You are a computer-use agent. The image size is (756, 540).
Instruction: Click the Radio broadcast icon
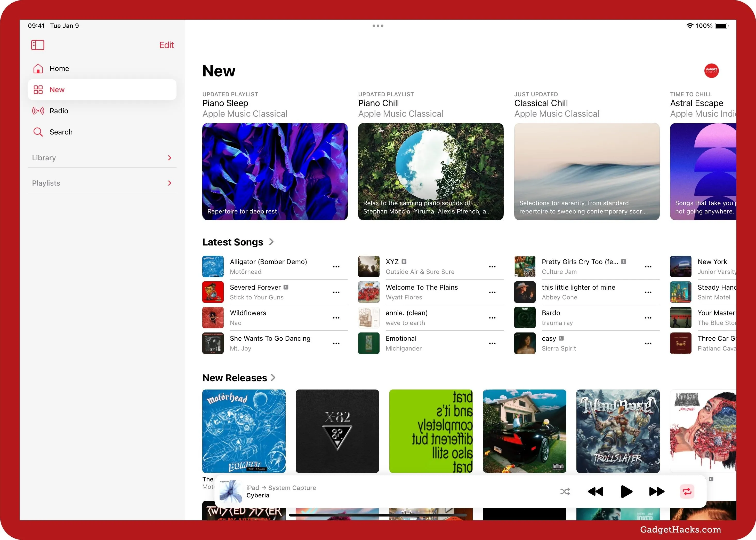[38, 111]
